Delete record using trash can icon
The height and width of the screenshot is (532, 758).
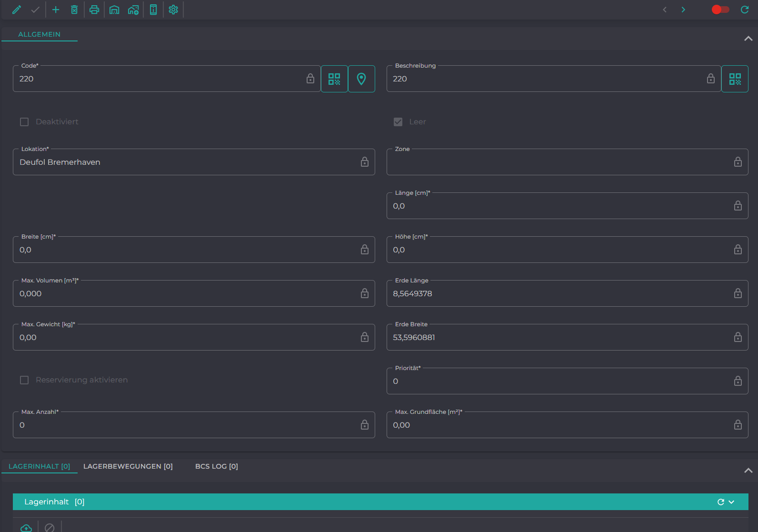coord(74,10)
